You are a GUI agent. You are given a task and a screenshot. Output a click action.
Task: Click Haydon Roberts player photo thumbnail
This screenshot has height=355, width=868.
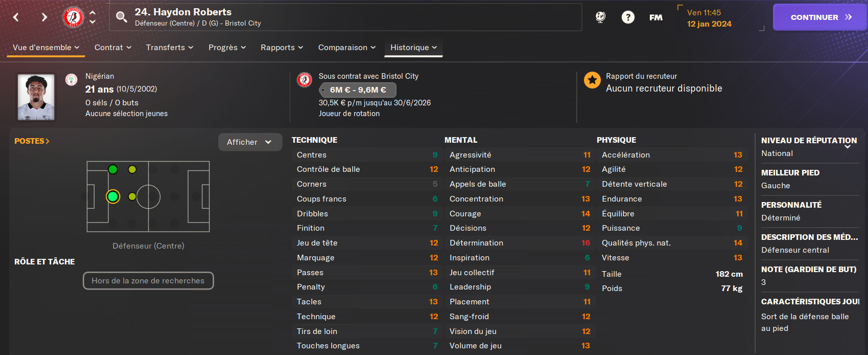tap(36, 97)
